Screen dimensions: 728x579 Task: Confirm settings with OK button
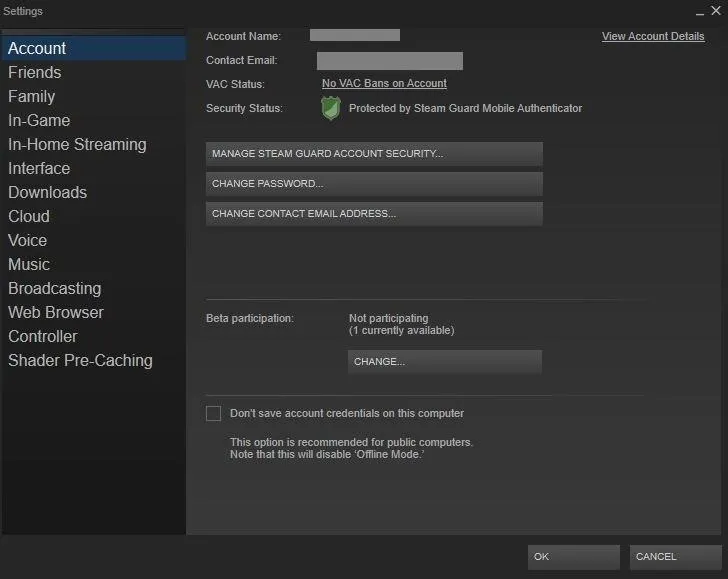tap(573, 557)
